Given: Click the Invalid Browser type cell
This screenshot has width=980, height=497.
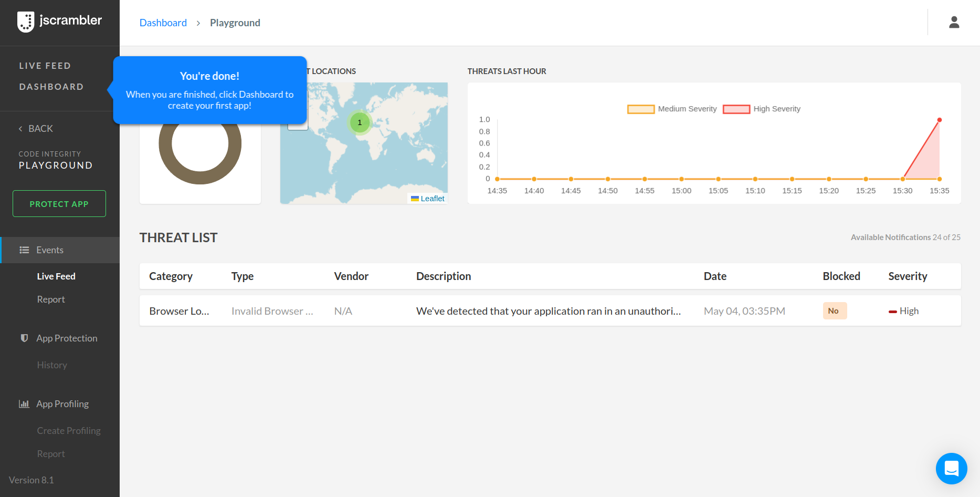Looking at the screenshot, I should click(x=272, y=311).
